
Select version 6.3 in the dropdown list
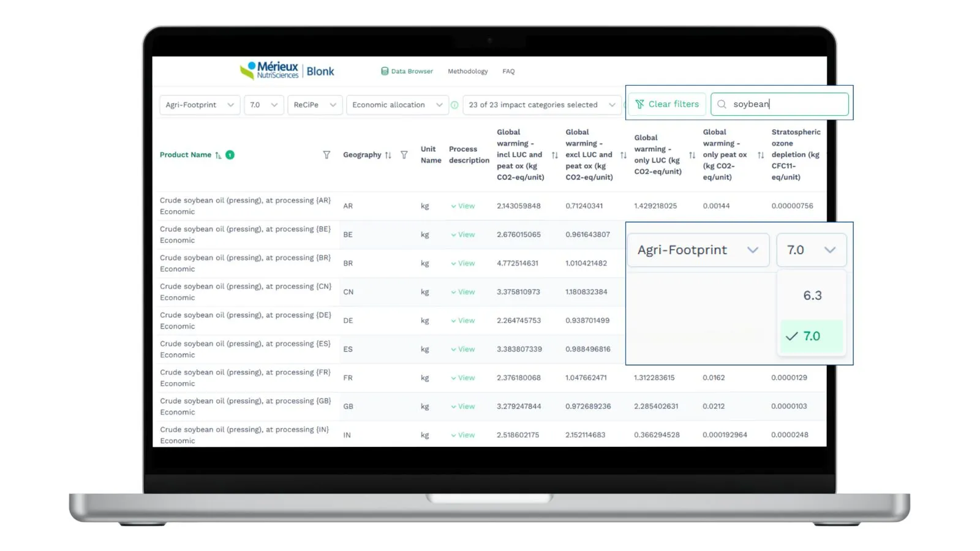pos(812,295)
